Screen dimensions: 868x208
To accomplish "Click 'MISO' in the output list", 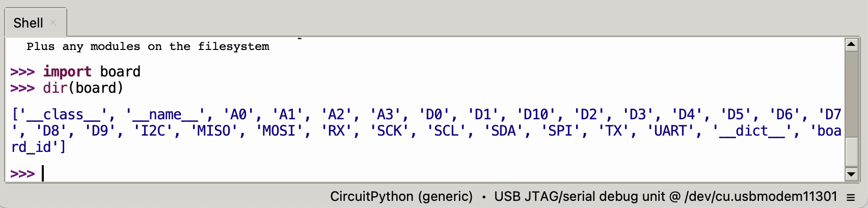I will (x=213, y=131).
